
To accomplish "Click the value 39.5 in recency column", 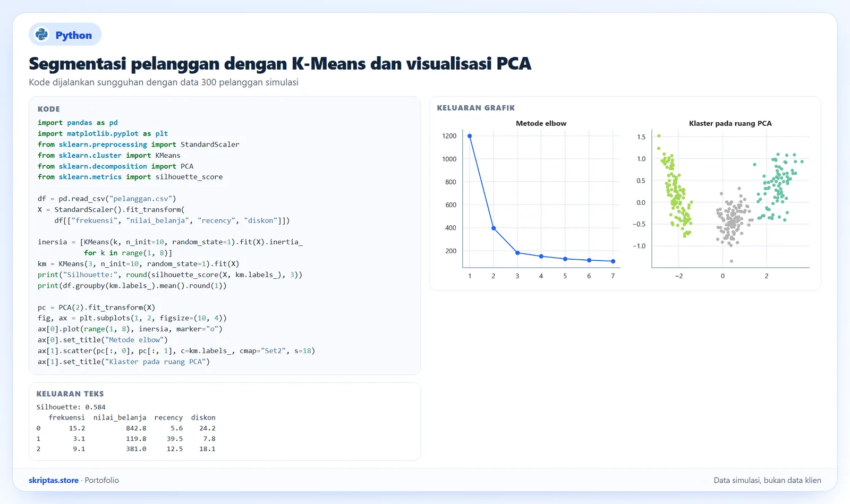I will pyautogui.click(x=175, y=439).
